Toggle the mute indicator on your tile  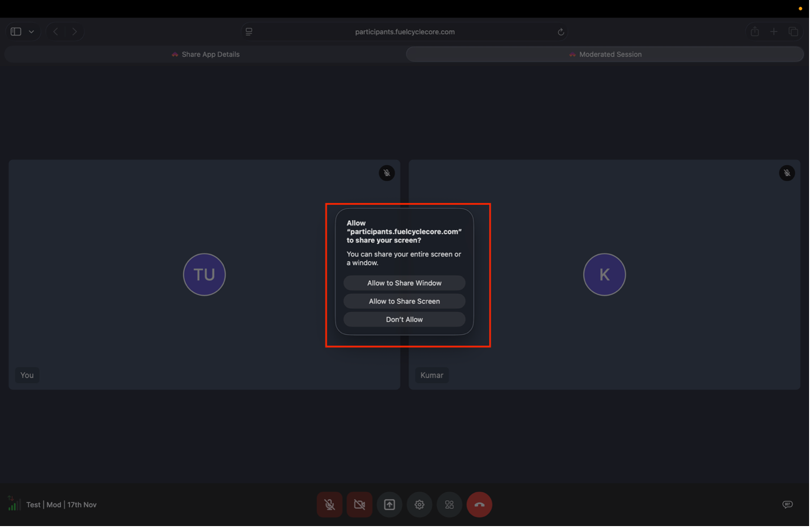point(387,173)
